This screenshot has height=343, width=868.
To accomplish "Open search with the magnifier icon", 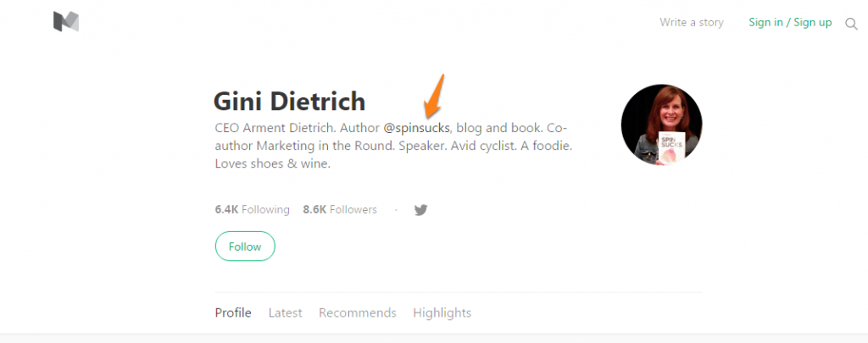I will point(851,24).
